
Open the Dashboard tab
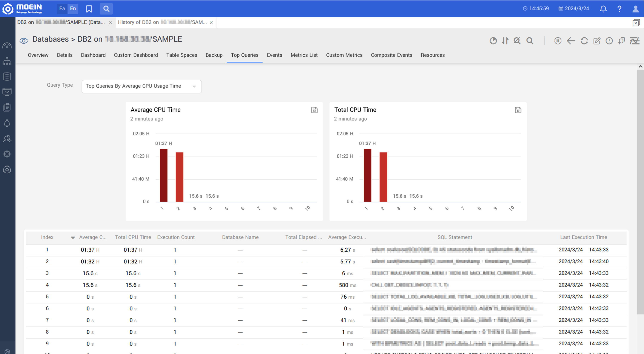point(93,55)
